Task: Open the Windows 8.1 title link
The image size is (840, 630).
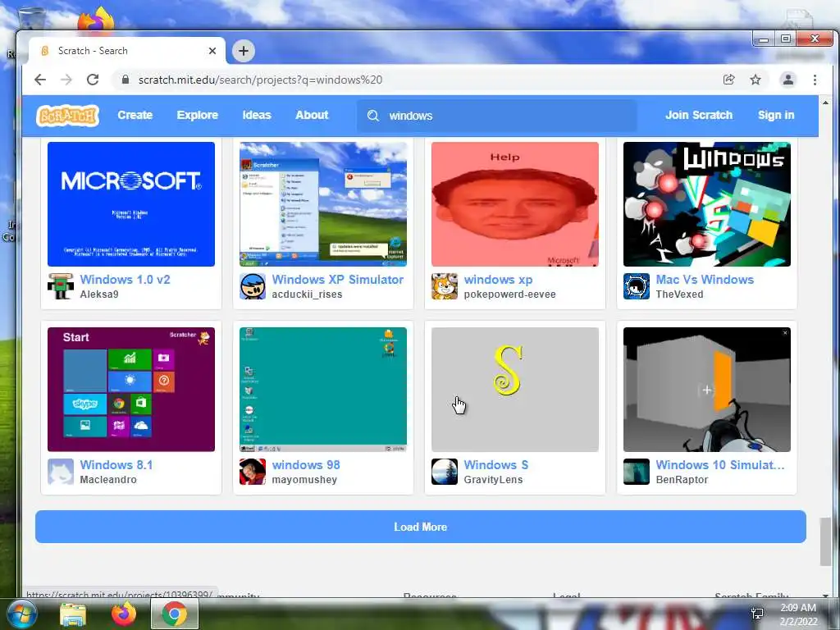Action: click(x=116, y=465)
